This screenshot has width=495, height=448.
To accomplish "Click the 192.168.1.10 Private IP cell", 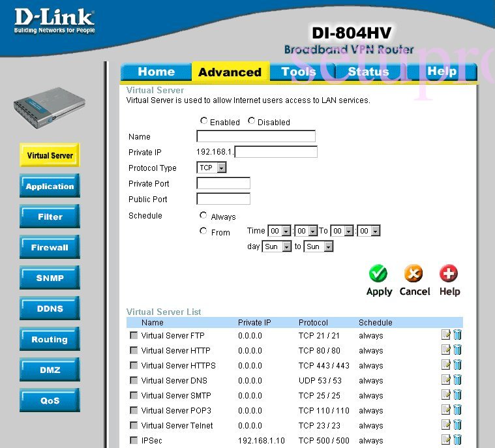I will tap(262, 440).
